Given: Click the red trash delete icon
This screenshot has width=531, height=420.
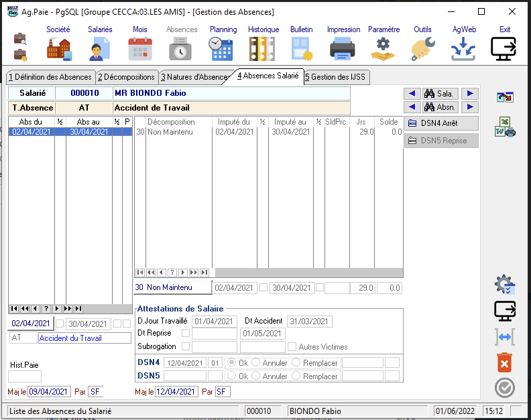Looking at the screenshot, I should [x=504, y=362].
